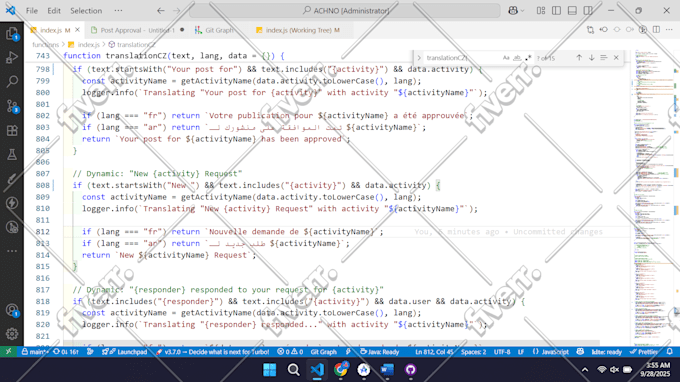Click the main branch status item
The height and width of the screenshot is (382, 680).
(35, 352)
